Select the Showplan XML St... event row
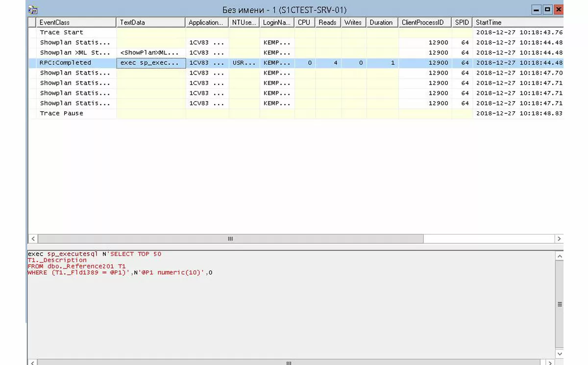The height and width of the screenshot is (365, 588). [x=295, y=52]
